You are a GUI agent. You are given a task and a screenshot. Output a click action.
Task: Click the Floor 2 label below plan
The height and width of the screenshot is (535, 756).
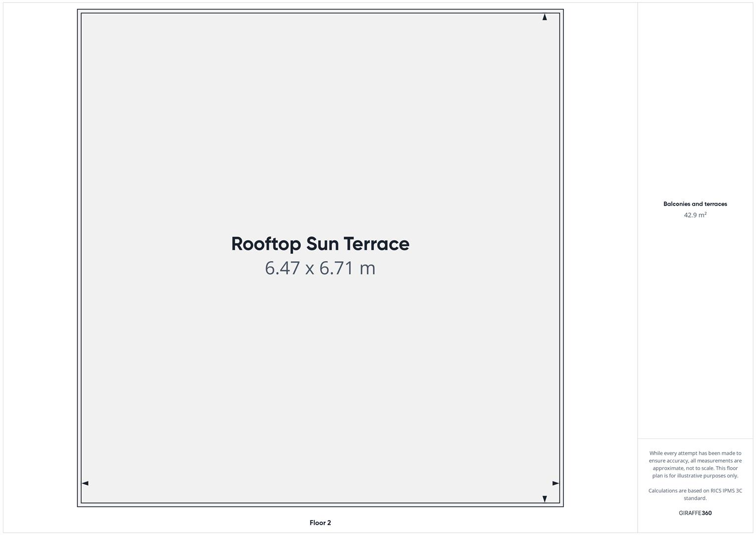click(x=320, y=523)
